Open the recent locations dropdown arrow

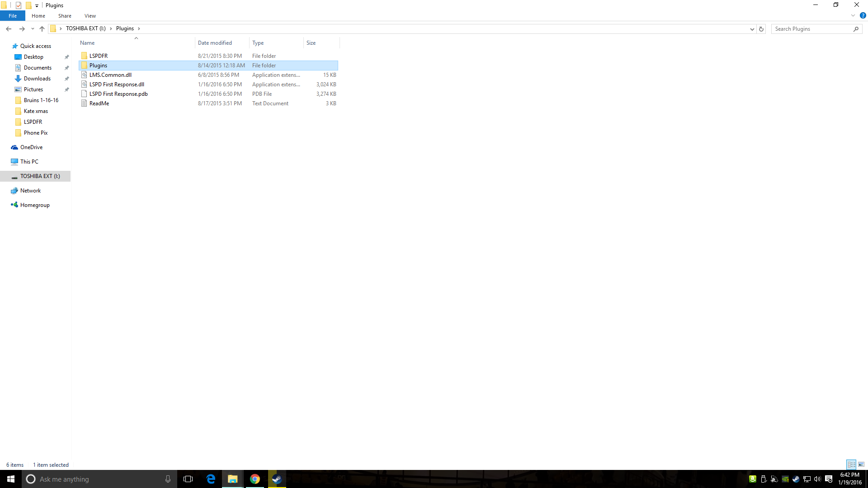[x=33, y=29]
